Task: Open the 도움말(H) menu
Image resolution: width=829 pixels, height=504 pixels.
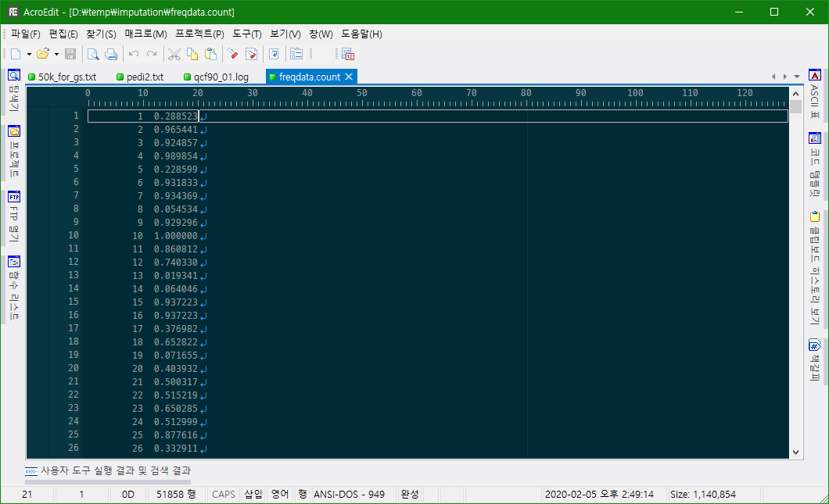Action: [361, 34]
